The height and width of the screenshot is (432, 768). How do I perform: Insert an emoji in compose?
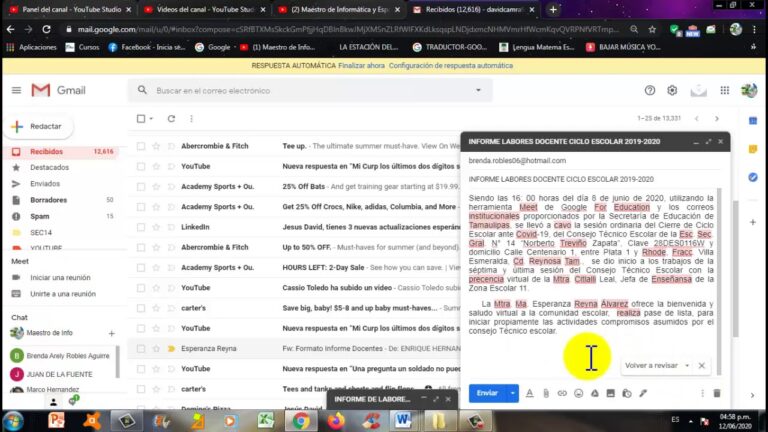point(578,393)
